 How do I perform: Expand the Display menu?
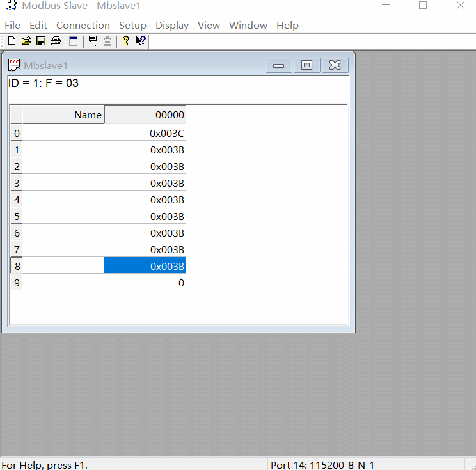click(172, 26)
